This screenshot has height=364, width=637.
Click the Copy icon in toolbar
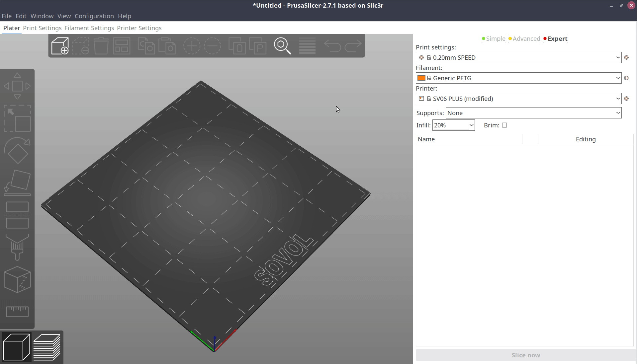(146, 46)
